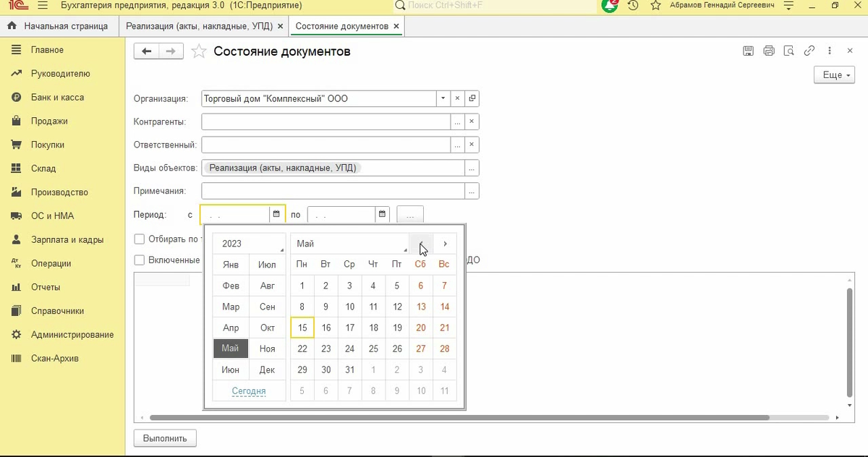Viewport: 868px width, 457px height.
Task: Go to previous month in calendar
Action: pyautogui.click(x=422, y=244)
